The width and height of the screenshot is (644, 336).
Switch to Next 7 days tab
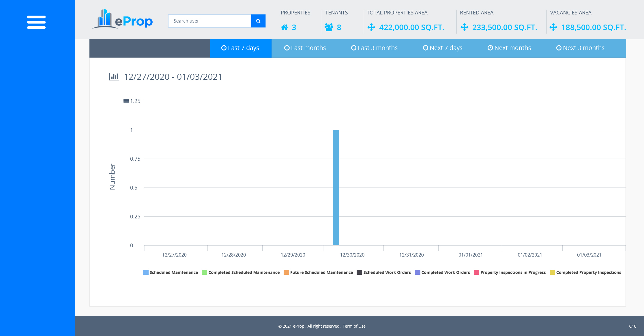pyautogui.click(x=443, y=48)
